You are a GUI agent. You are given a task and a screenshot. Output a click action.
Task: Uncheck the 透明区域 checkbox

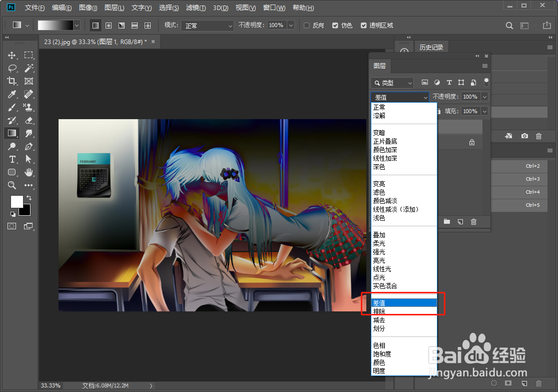[x=364, y=25]
